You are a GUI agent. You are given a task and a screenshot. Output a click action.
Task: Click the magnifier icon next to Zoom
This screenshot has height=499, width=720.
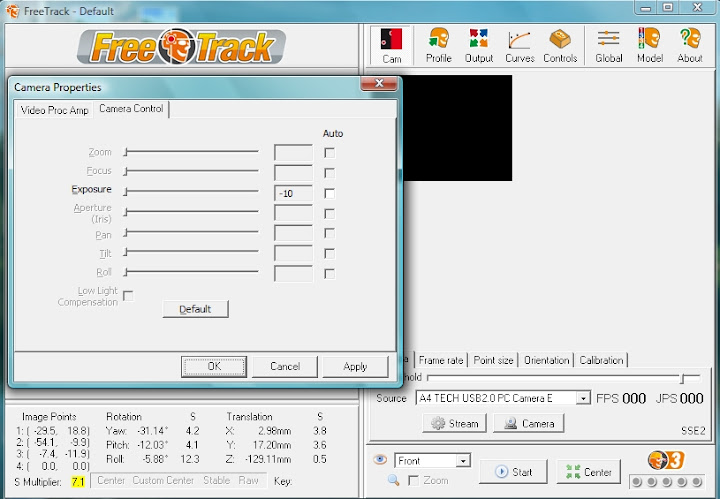point(394,480)
